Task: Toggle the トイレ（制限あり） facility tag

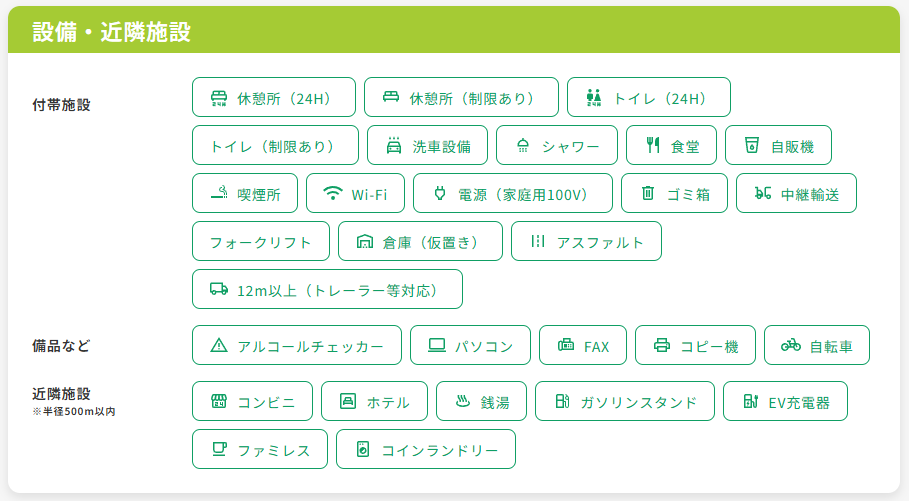Action: pyautogui.click(x=275, y=146)
